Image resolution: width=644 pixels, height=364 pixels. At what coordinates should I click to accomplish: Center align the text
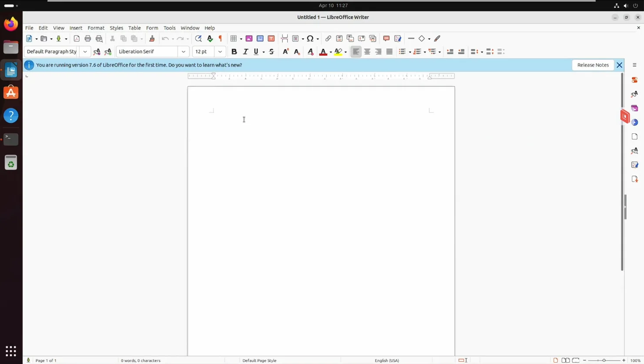click(x=367, y=52)
